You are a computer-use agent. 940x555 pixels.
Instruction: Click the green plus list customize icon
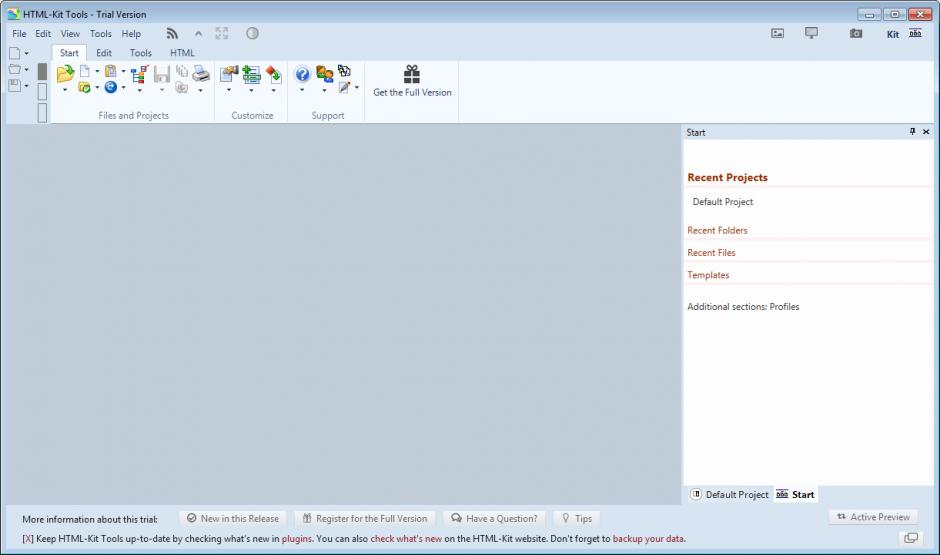[x=251, y=74]
